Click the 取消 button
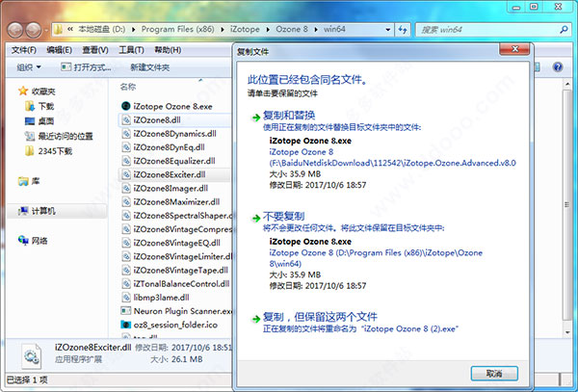The width and height of the screenshot is (578, 392). tap(494, 373)
